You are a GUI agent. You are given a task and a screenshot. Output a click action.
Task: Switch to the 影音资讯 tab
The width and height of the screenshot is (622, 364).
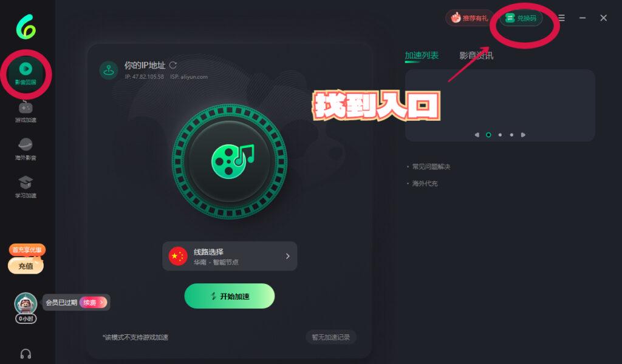[476, 55]
